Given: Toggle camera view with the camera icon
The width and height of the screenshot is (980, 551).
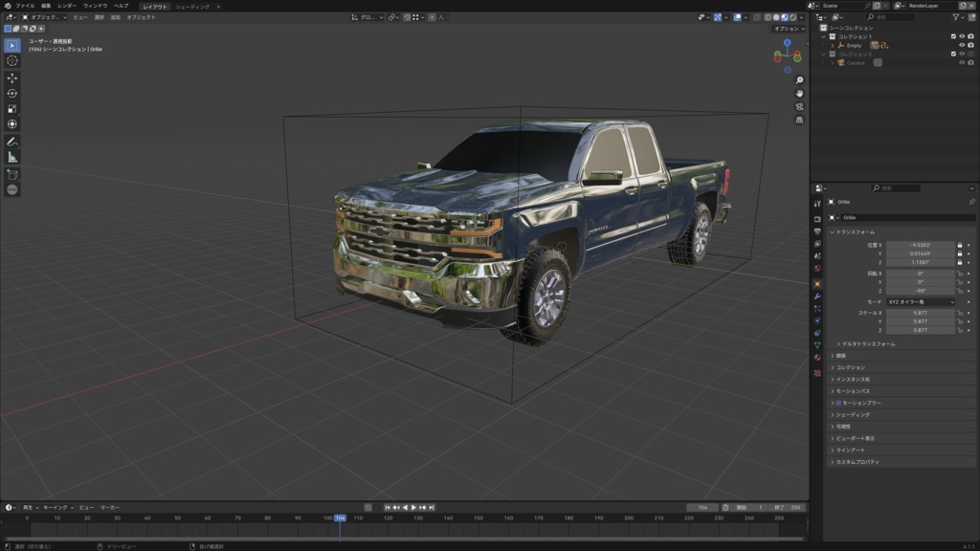Looking at the screenshot, I should coord(799,106).
